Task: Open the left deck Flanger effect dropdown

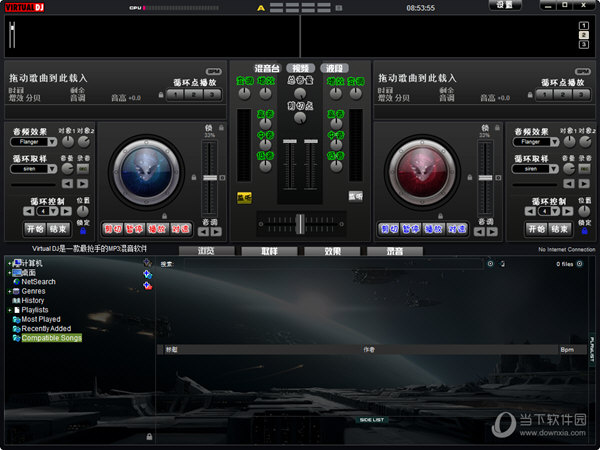Action: pyautogui.click(x=52, y=142)
